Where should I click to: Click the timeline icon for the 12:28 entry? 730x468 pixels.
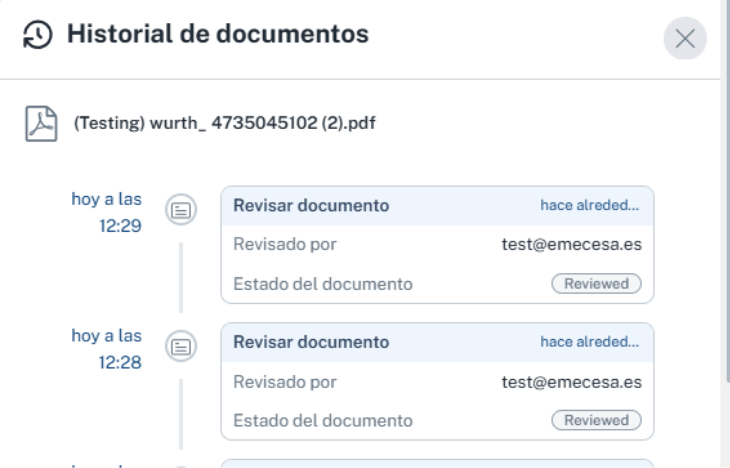pyautogui.click(x=181, y=347)
